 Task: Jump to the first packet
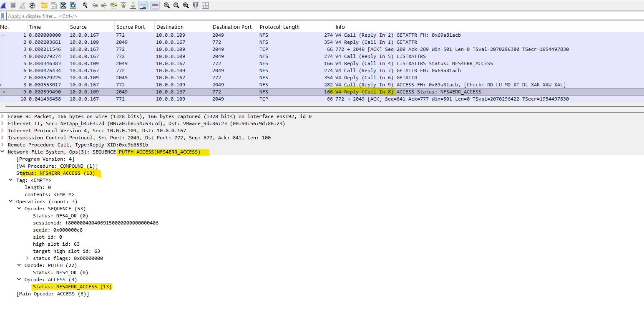(123, 5)
